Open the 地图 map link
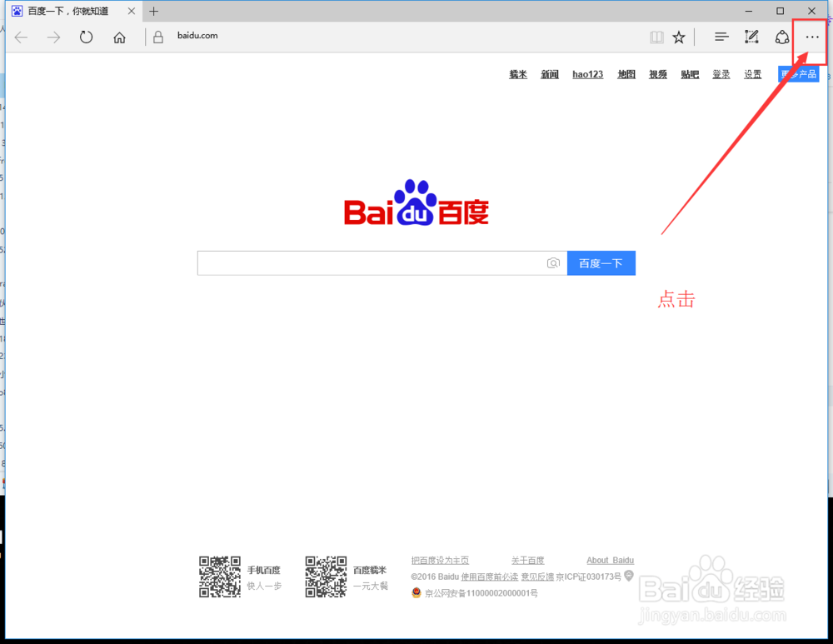Image resolution: width=833 pixels, height=644 pixels. click(626, 74)
